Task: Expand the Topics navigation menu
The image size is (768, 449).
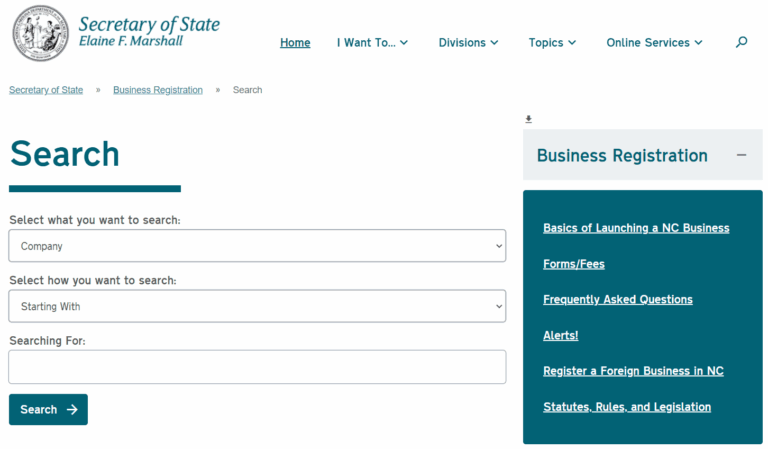Action: 552,43
